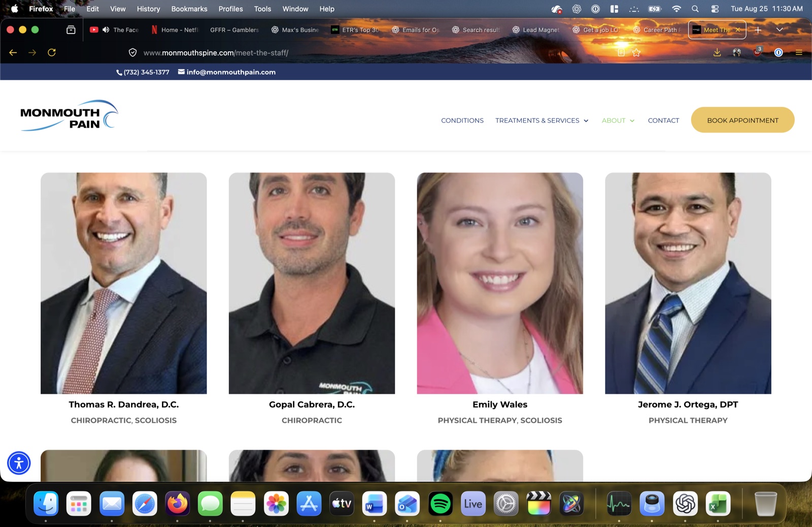
Task: Open ChatGPT app from the Dock
Action: click(685, 504)
